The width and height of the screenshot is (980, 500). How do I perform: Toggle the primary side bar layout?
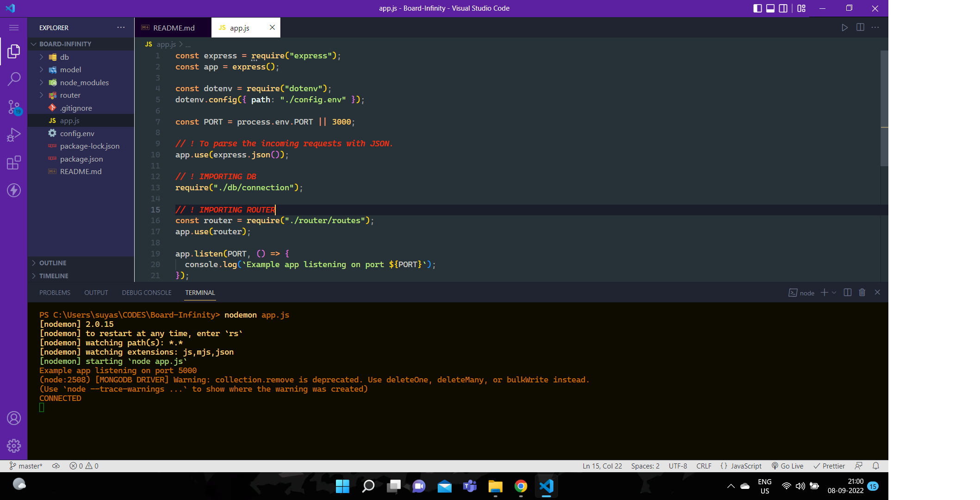757,8
